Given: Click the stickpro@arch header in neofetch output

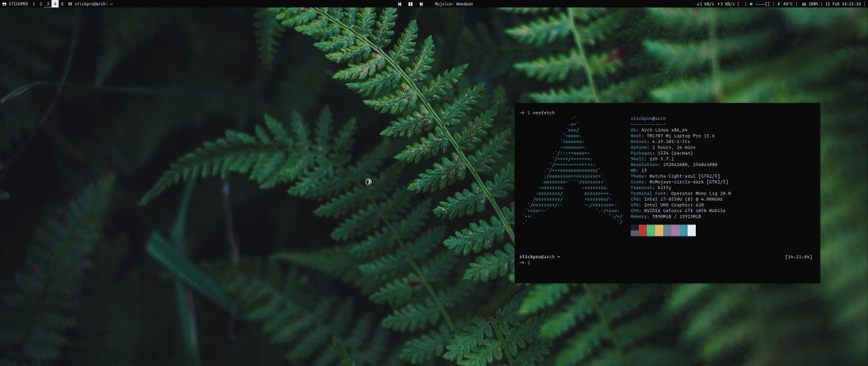Looking at the screenshot, I should 648,119.
